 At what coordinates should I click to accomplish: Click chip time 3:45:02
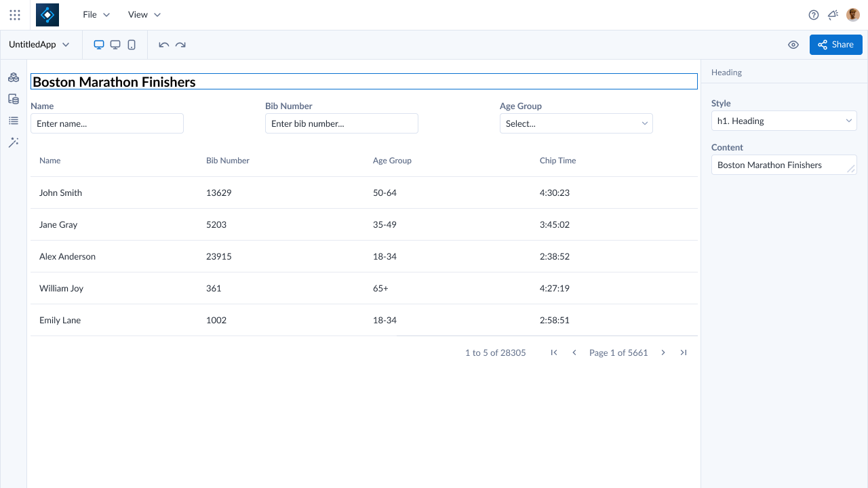point(555,224)
